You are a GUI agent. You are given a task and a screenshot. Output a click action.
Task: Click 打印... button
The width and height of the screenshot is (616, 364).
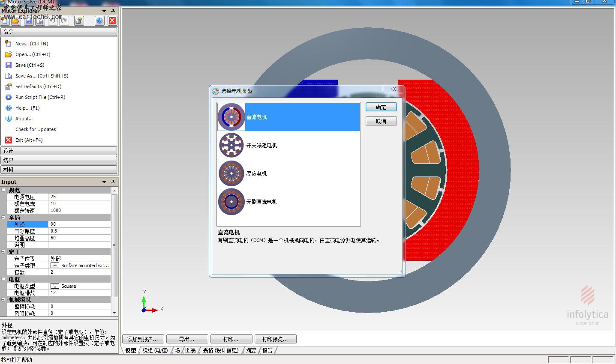[x=231, y=339]
